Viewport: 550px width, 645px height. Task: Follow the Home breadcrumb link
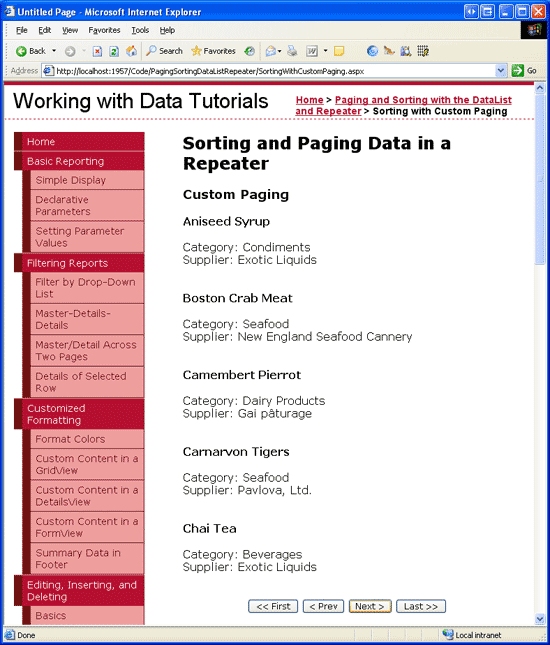309,100
